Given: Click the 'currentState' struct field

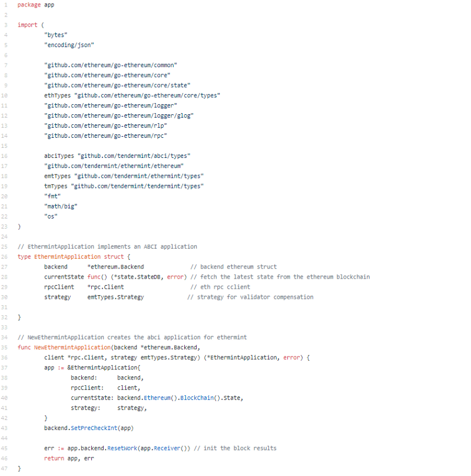Looking at the screenshot, I should pos(64,277).
